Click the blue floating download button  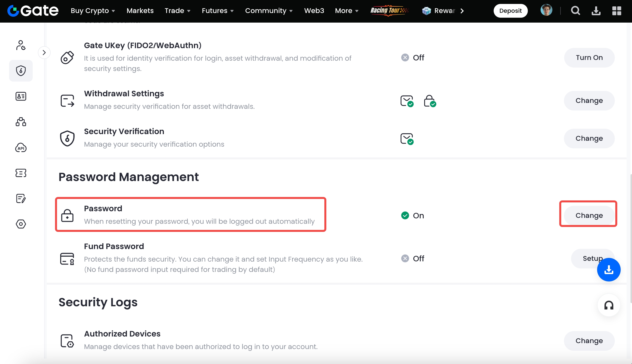[608, 270]
